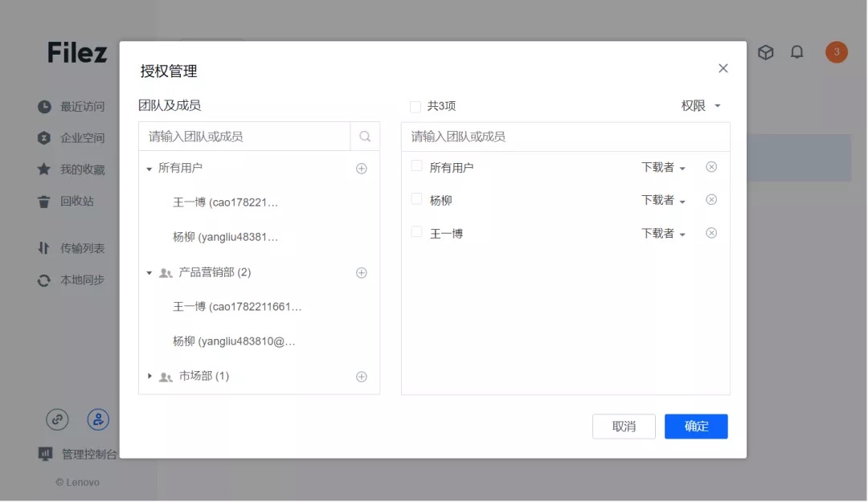Viewport: 868px width, 502px height.
Task: Check the 杨柳 row checkbox
Action: [416, 199]
